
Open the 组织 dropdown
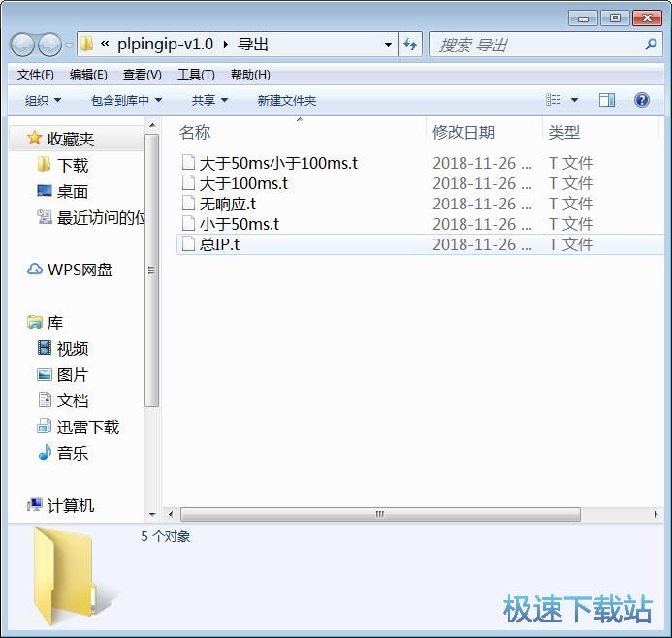[x=43, y=100]
